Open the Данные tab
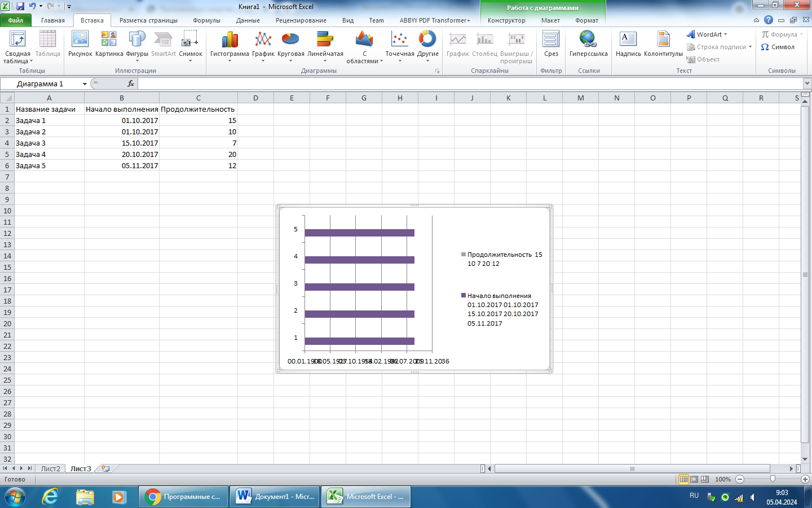 pos(248,20)
